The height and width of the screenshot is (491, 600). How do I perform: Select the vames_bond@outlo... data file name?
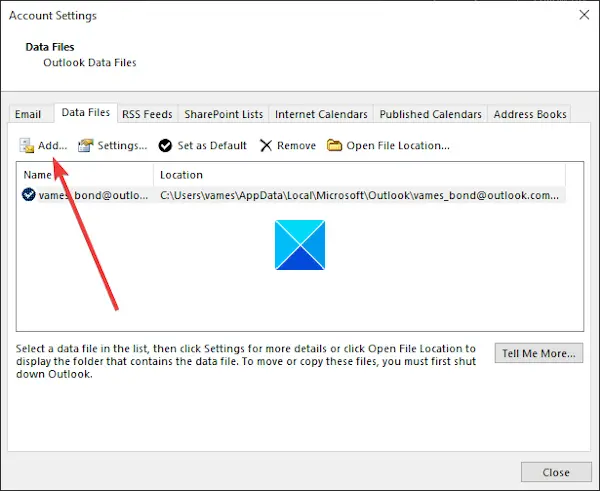click(93, 195)
